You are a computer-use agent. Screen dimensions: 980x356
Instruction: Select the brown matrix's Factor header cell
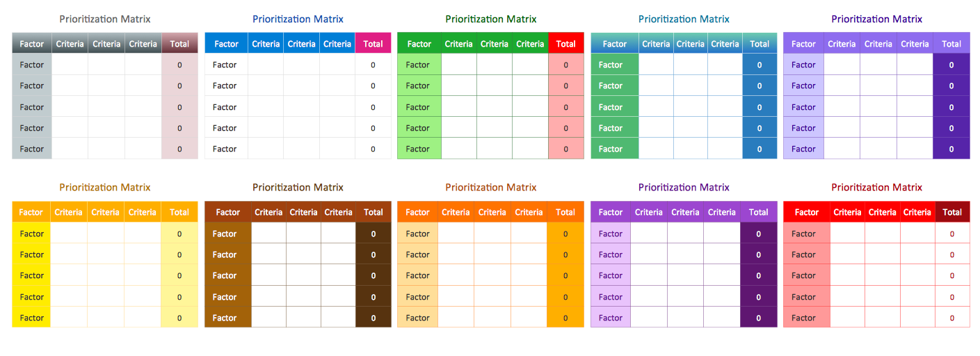click(x=227, y=212)
